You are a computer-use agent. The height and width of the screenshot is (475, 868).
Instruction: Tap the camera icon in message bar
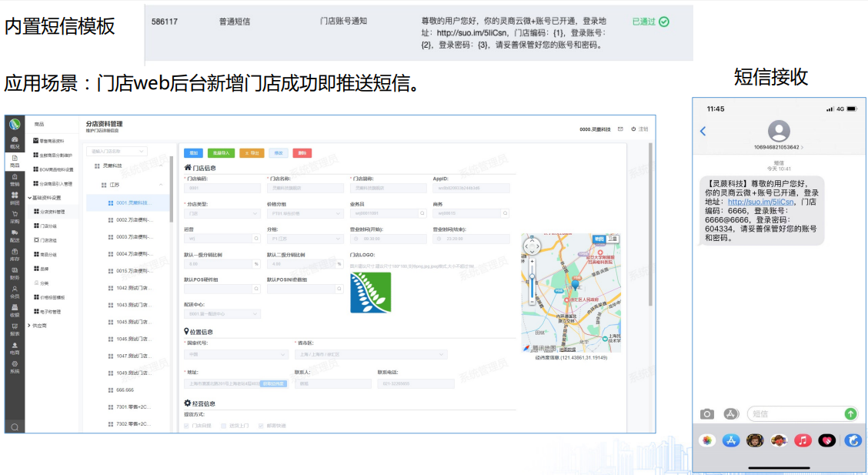(x=706, y=413)
